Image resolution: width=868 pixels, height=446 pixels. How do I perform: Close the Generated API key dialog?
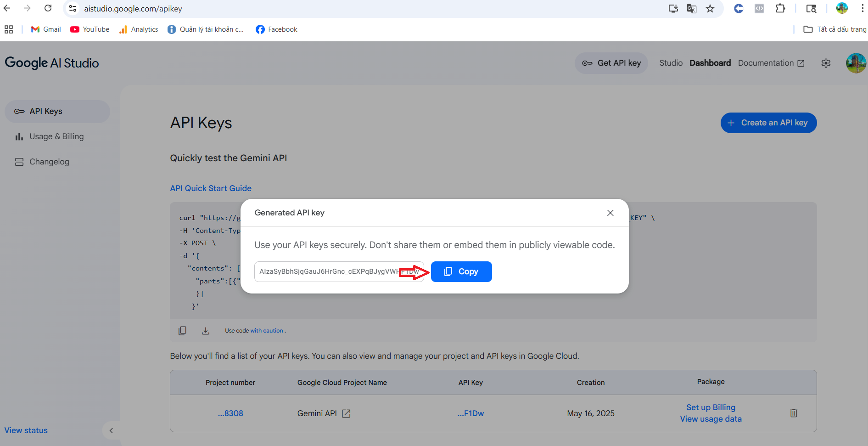point(610,213)
